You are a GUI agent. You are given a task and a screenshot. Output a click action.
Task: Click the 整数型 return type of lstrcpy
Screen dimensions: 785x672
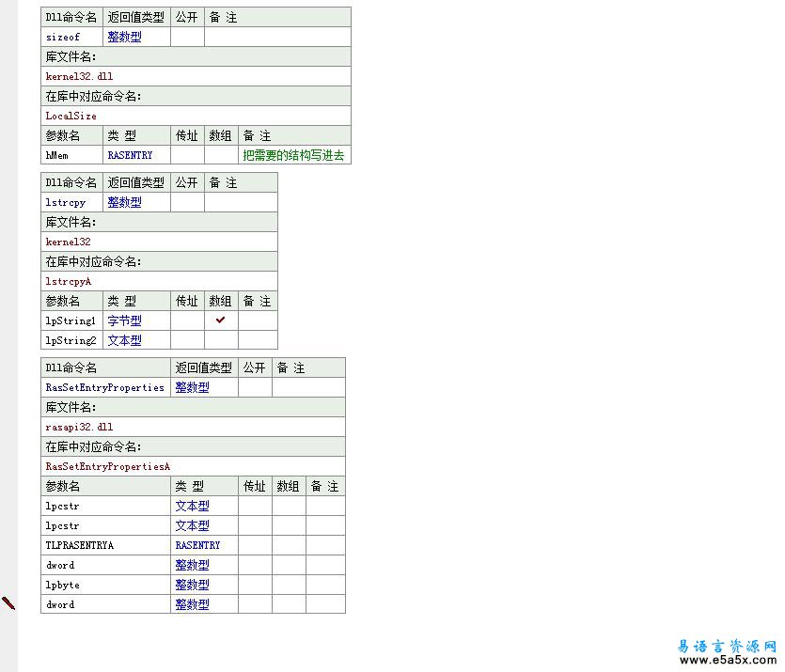pyautogui.click(x=125, y=203)
